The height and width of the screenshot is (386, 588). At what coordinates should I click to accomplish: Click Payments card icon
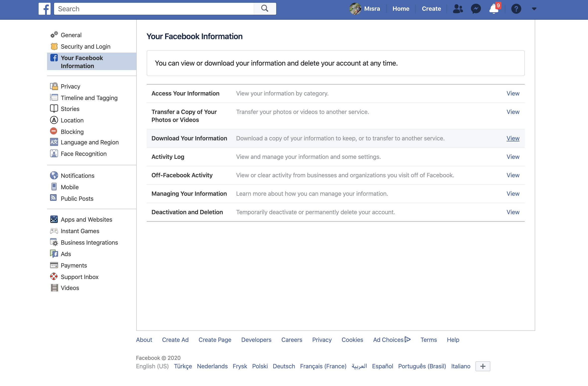click(x=54, y=265)
